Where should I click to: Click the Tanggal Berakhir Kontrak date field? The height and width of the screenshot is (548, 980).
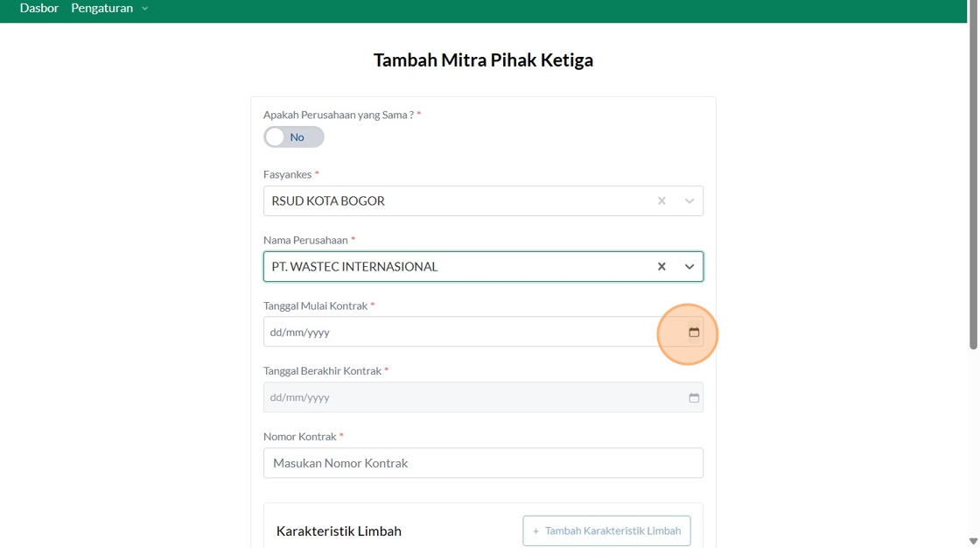(x=483, y=397)
